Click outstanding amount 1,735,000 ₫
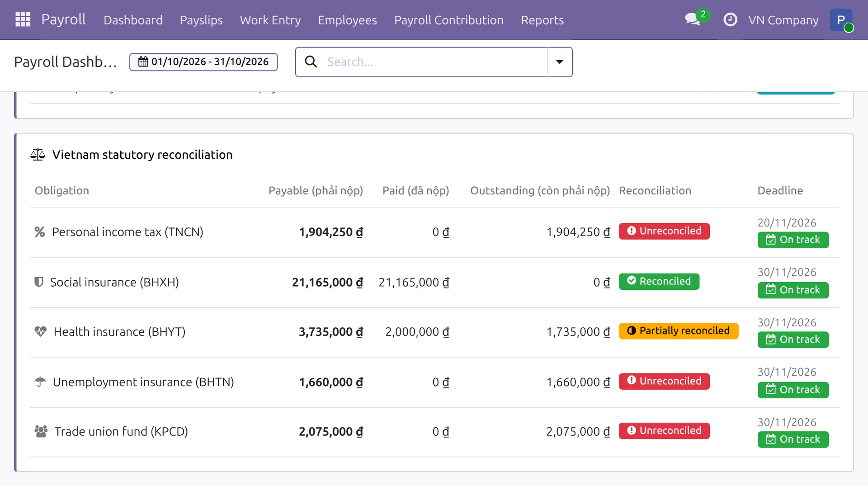The width and height of the screenshot is (868, 486). point(578,332)
